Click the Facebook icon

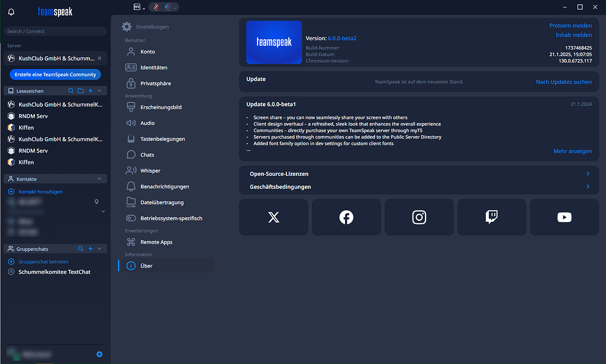[x=346, y=217]
